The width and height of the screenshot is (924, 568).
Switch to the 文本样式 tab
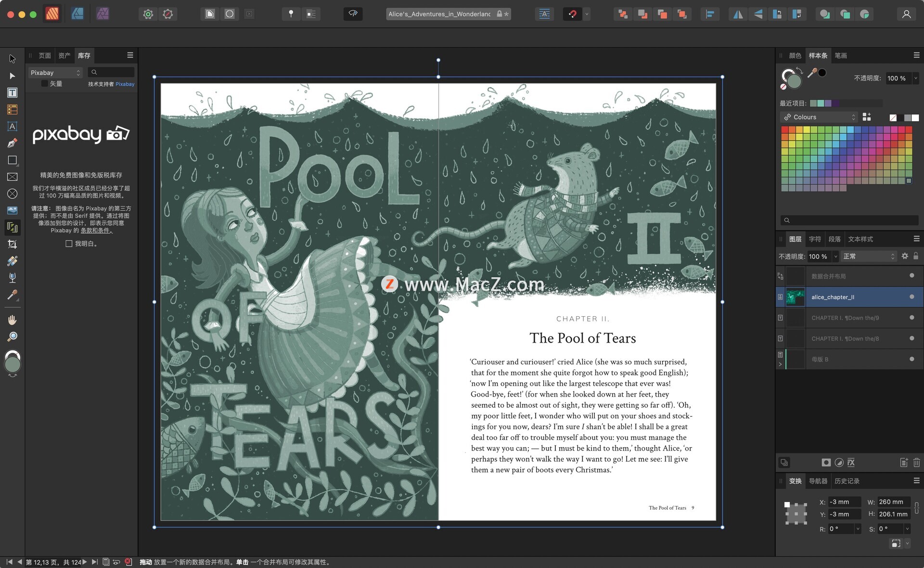tap(860, 239)
